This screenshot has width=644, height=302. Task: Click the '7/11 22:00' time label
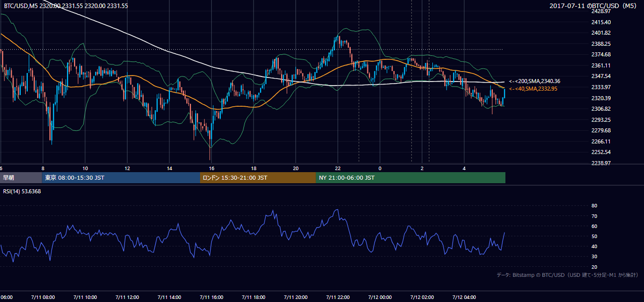pyautogui.click(x=338, y=297)
